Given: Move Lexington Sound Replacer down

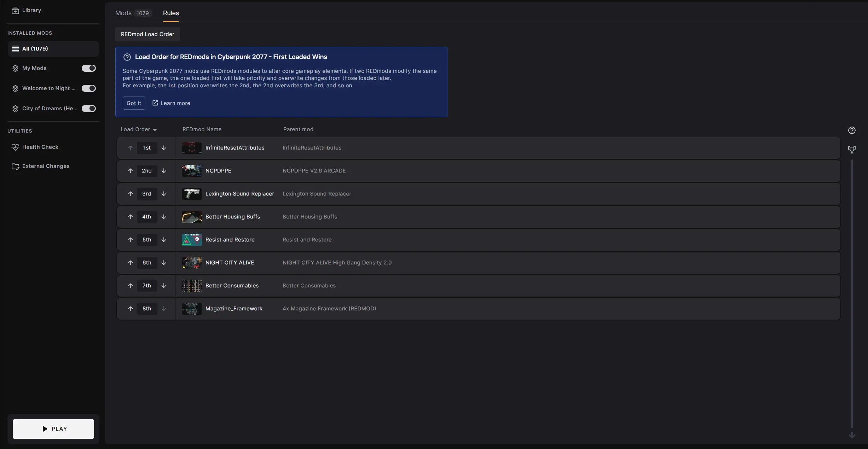Looking at the screenshot, I should coord(164,194).
